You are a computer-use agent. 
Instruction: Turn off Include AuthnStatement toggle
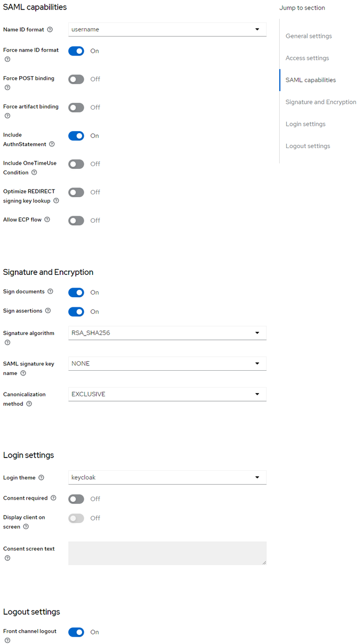click(x=76, y=136)
